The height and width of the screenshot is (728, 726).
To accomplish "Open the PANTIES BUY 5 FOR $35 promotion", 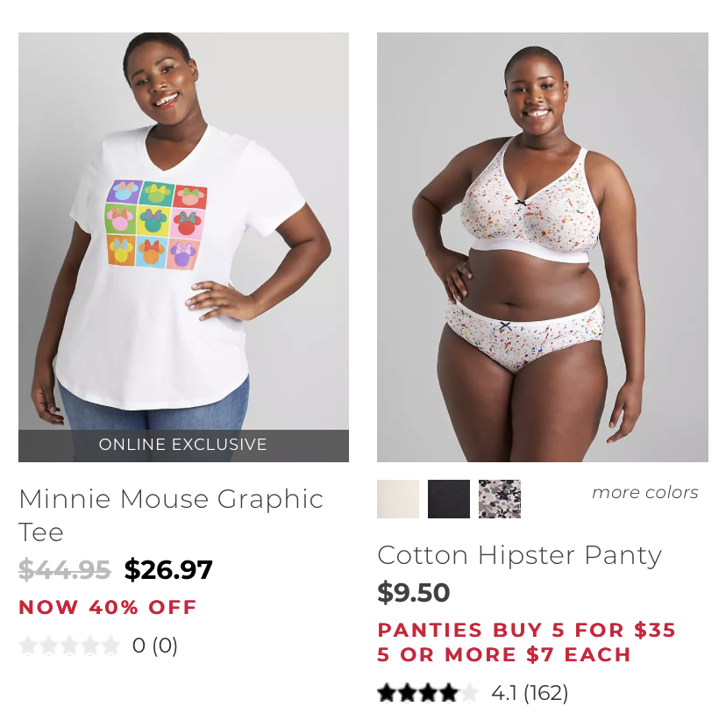I will click(x=526, y=630).
